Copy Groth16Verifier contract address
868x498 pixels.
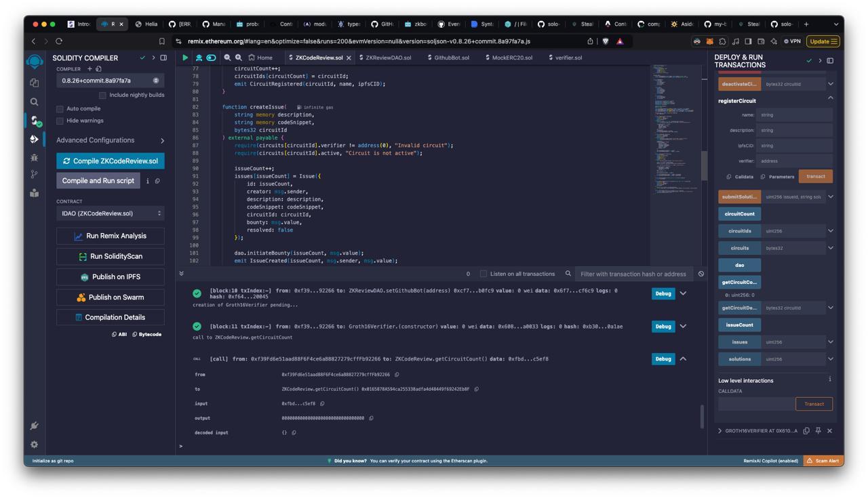pyautogui.click(x=806, y=430)
